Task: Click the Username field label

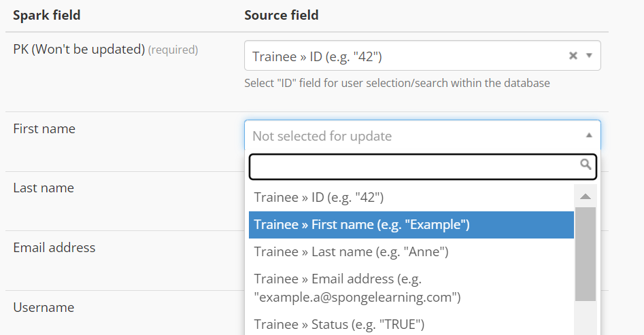Action: pos(44,308)
